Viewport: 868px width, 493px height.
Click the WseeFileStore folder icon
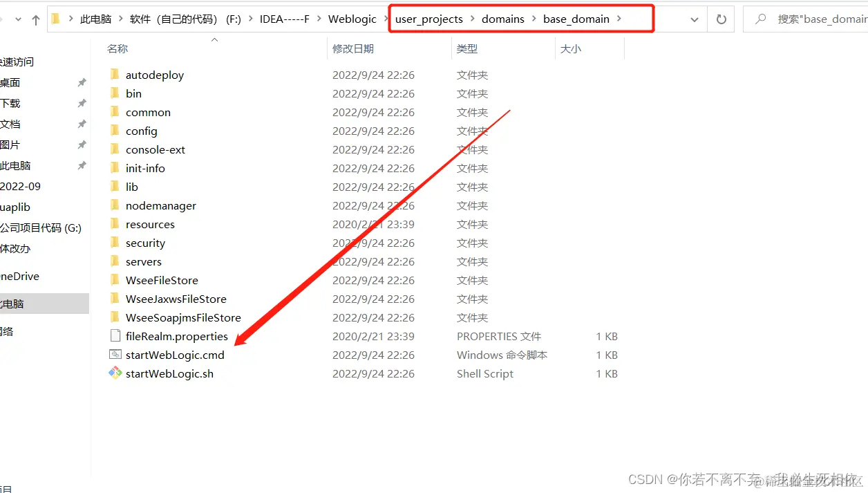coord(115,280)
